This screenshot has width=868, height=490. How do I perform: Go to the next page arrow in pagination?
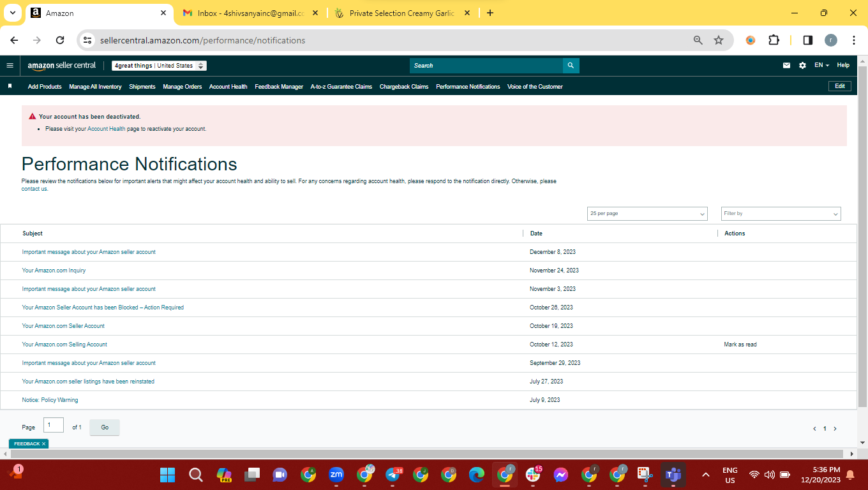coord(835,429)
